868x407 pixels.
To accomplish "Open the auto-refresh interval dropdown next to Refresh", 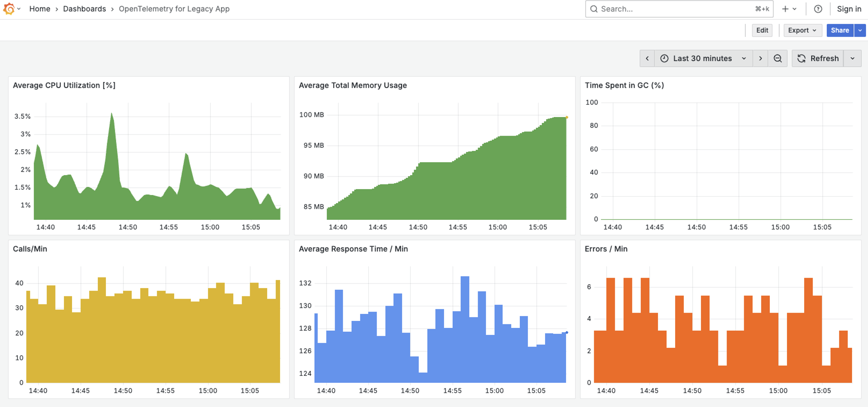I will pyautogui.click(x=853, y=58).
